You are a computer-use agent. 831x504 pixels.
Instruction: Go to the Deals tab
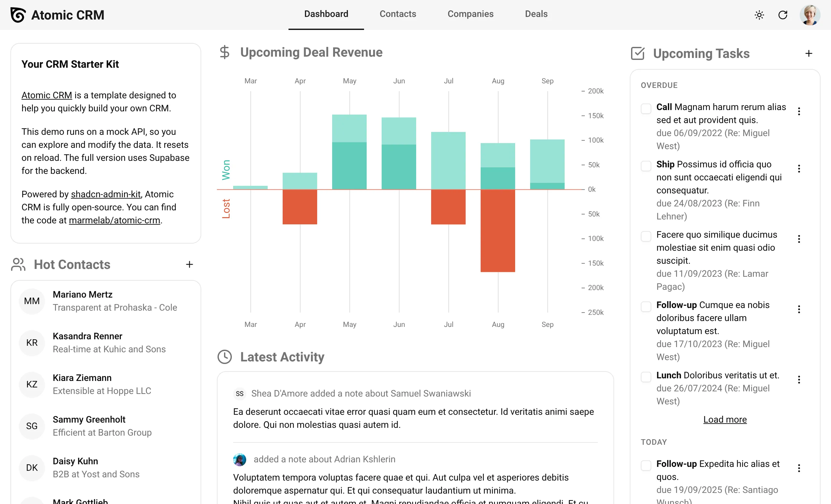(x=536, y=14)
